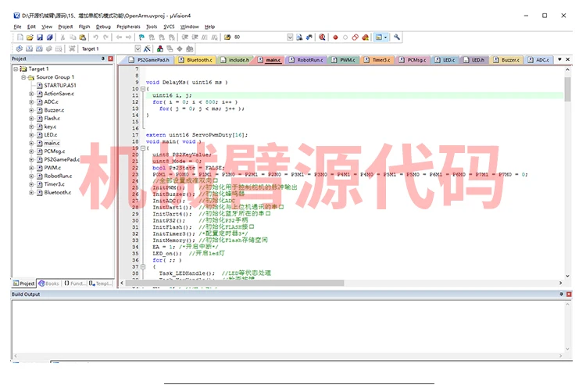This screenshot has height=392, width=586.
Task: Collapse the Source Group 1 folder
Action: click(x=23, y=77)
